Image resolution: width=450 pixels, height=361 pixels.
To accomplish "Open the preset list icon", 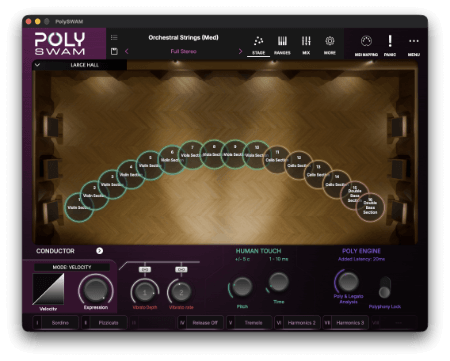I will coord(114,37).
